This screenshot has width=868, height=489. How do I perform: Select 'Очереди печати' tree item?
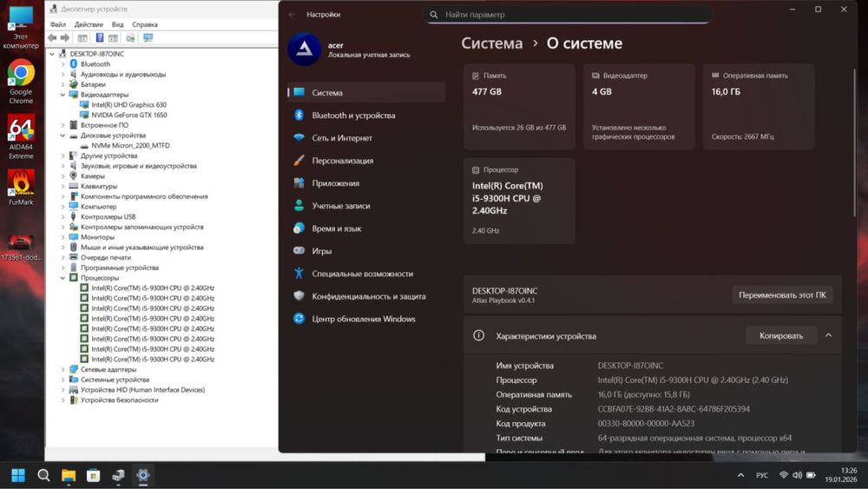[x=106, y=257]
